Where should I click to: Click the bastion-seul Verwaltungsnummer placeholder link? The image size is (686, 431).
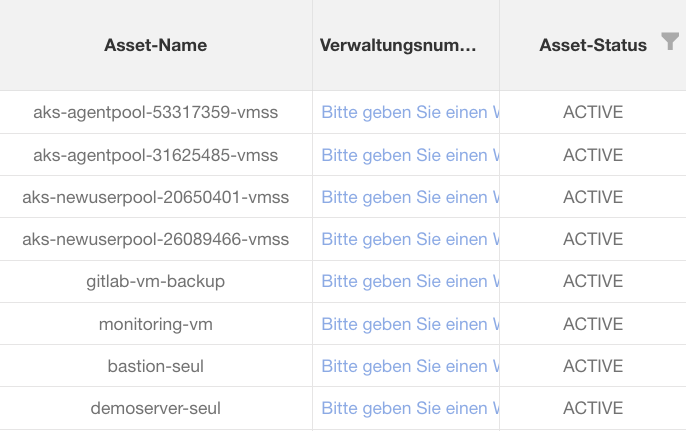[x=410, y=366]
